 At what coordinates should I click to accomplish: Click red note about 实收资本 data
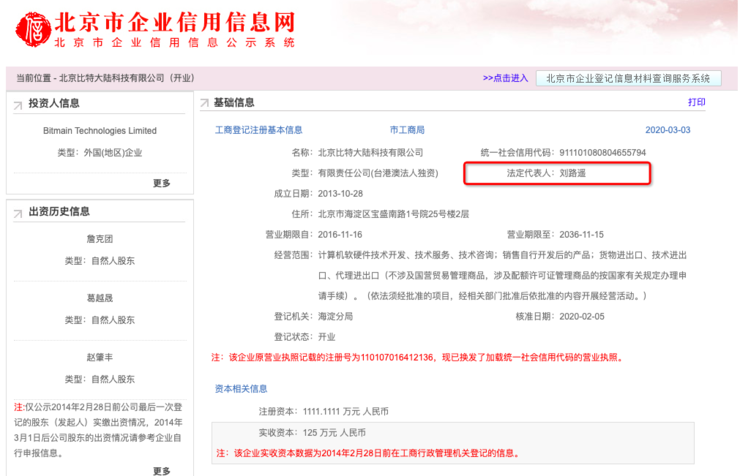(x=369, y=453)
